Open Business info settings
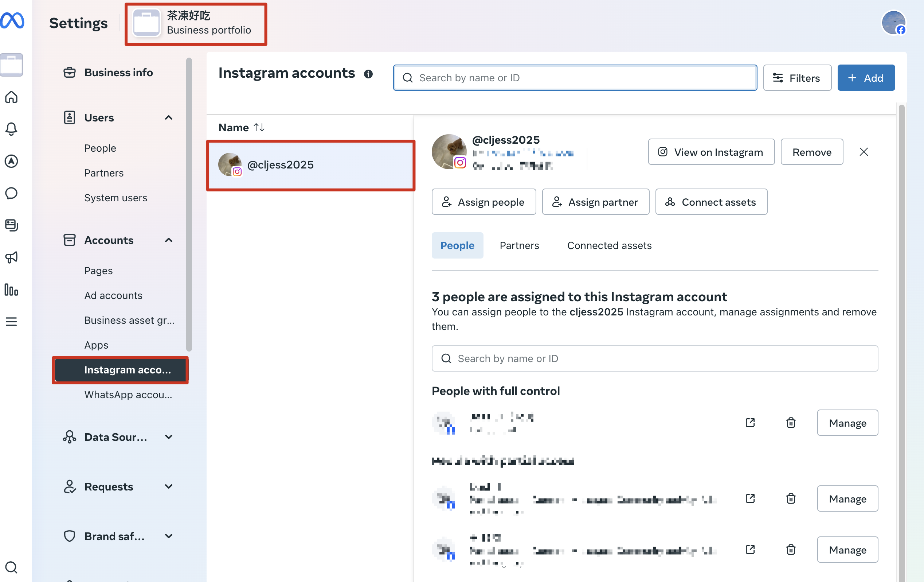924x582 pixels. tap(118, 72)
